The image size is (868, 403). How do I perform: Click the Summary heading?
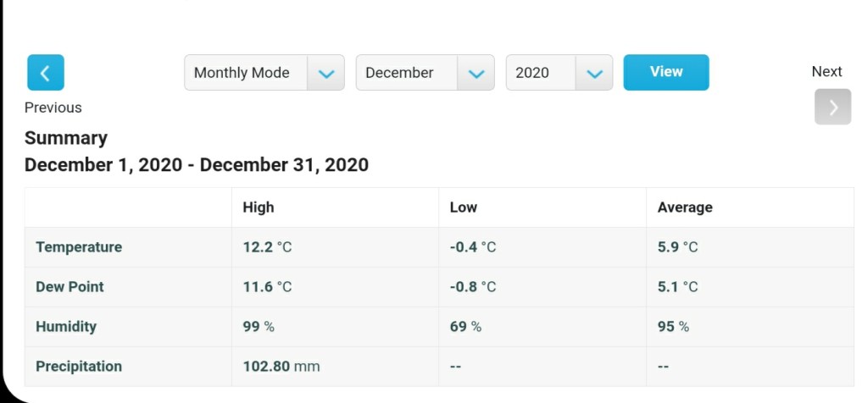click(66, 138)
